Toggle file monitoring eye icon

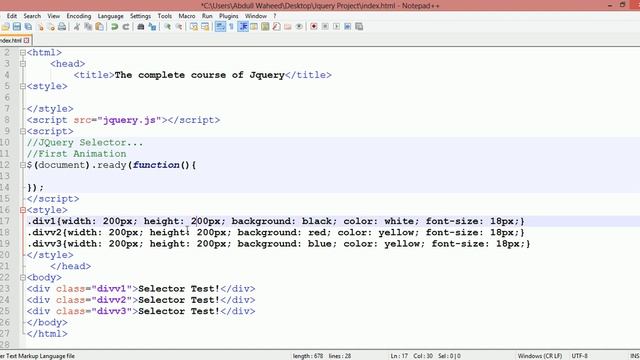(299, 27)
